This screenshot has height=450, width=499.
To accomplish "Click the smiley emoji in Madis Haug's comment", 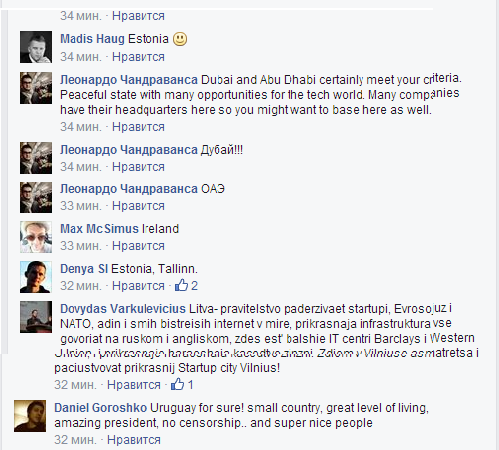I will (180, 39).
